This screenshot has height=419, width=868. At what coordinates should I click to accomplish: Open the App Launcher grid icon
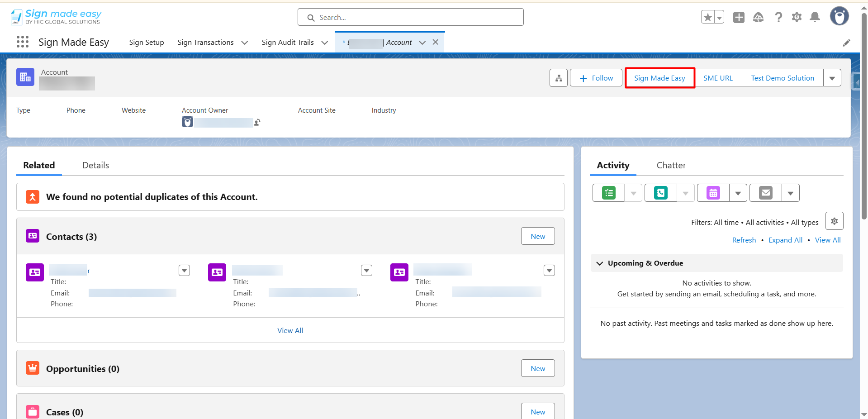click(23, 42)
